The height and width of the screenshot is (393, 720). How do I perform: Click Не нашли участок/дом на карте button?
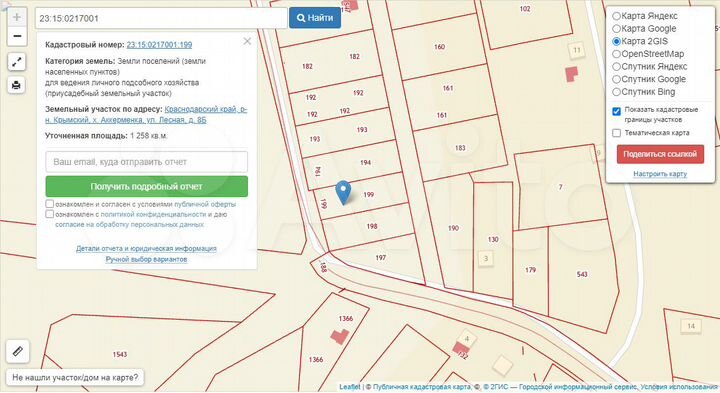point(75,378)
